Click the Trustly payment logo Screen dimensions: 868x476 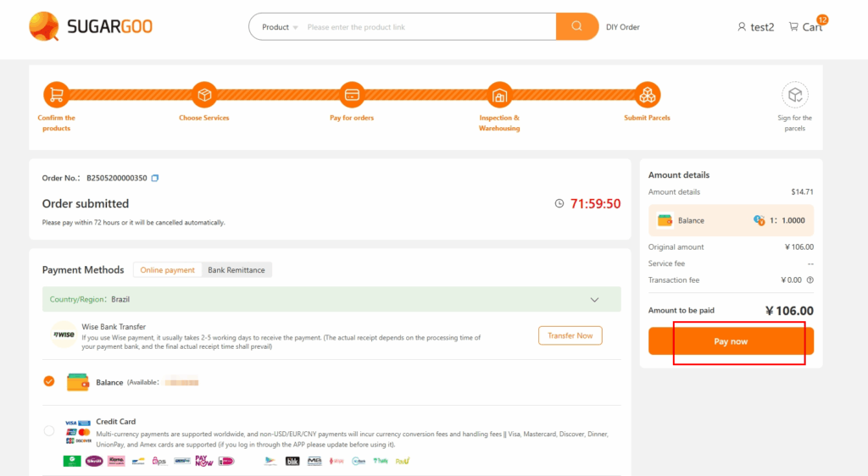pyautogui.click(x=381, y=461)
